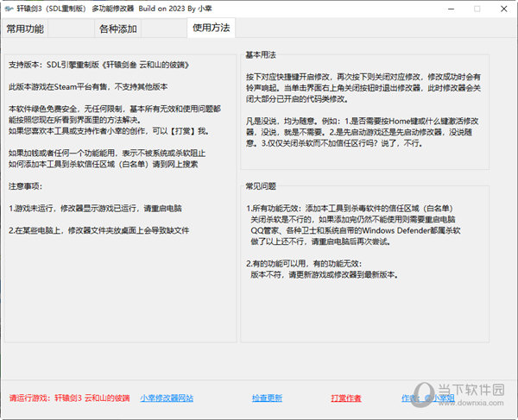Screen dimensions: 518x420
Task: Click the 2.在某些电脑上 notice line
Action: (x=98, y=230)
